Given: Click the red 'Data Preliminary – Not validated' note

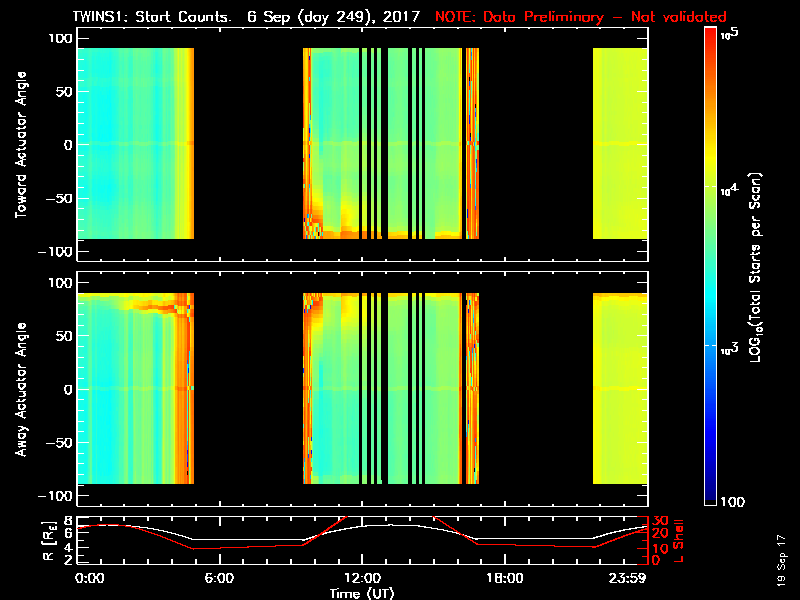Looking at the screenshot, I should 581,17.
